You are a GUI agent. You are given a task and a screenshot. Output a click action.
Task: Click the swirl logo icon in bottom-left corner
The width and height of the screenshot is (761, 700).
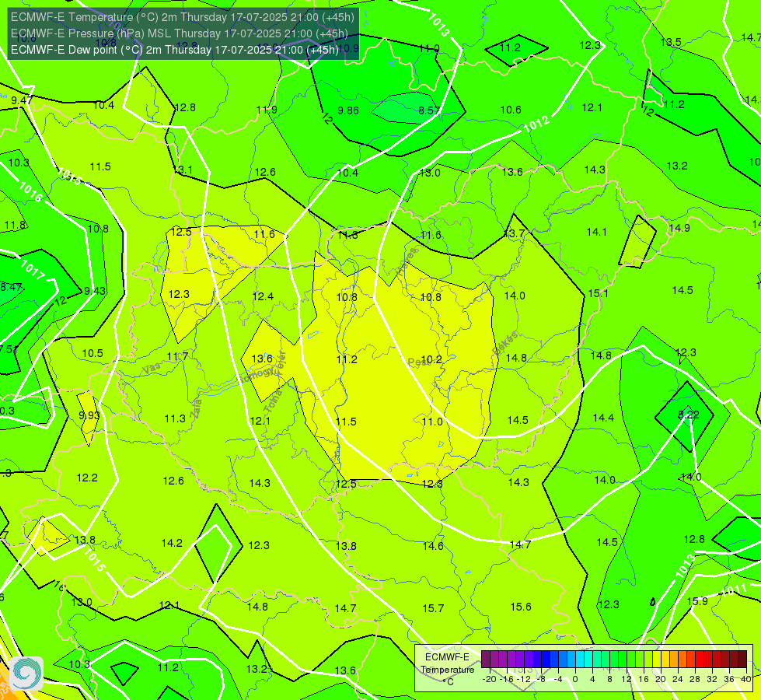(26, 674)
